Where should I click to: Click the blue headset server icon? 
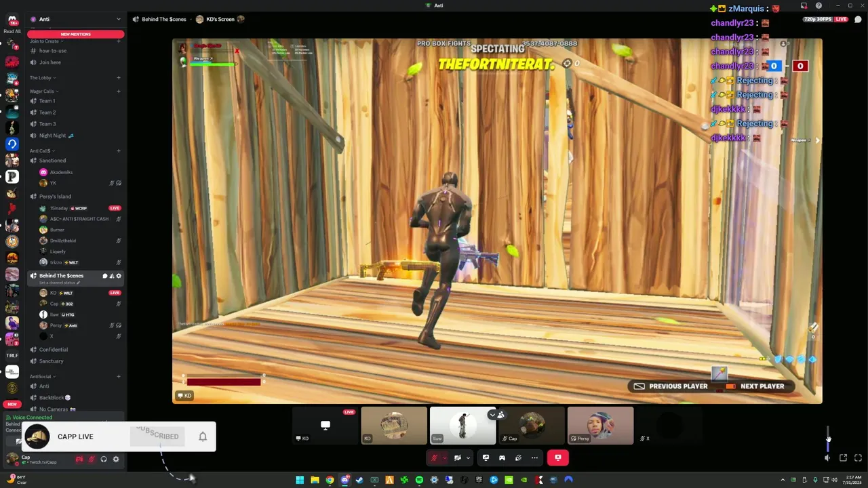point(12,144)
